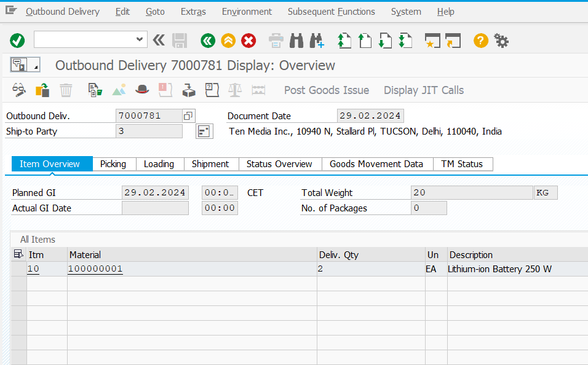This screenshot has height=365, width=588.
Task: Expand the transaction command field dropdown
Action: (140, 41)
